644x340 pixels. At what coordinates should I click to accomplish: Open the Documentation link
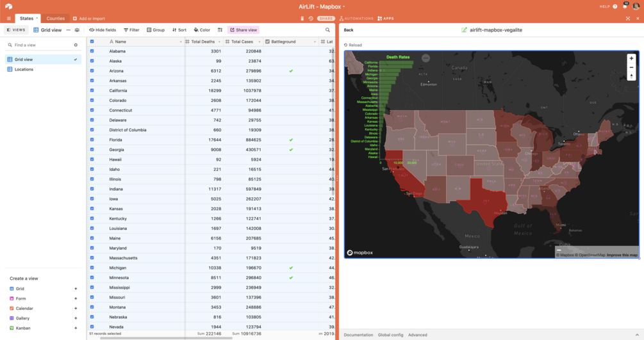[358, 335]
